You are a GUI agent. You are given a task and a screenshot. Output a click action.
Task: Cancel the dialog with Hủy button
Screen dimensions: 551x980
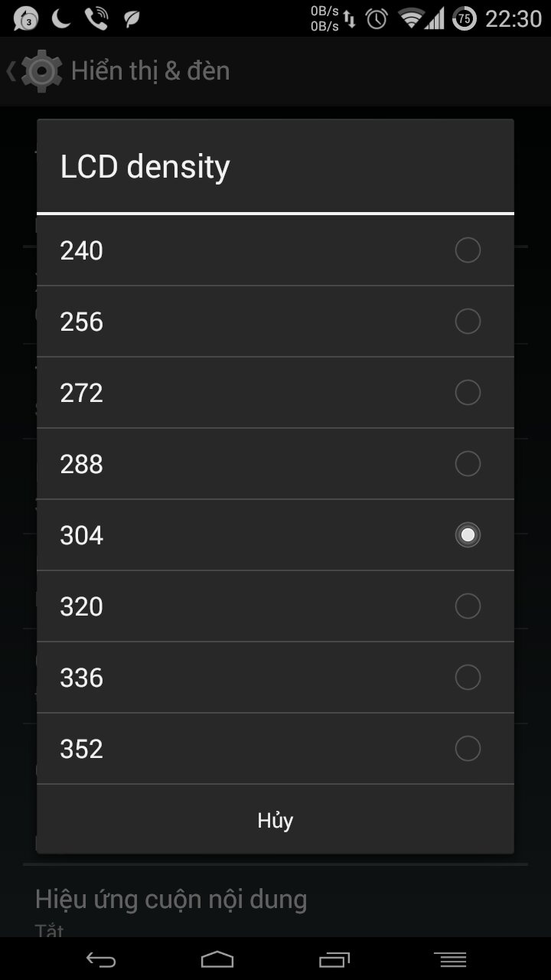[x=275, y=820]
